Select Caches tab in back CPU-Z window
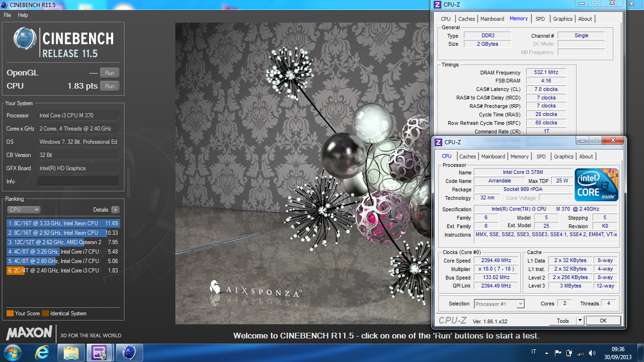 click(x=467, y=19)
